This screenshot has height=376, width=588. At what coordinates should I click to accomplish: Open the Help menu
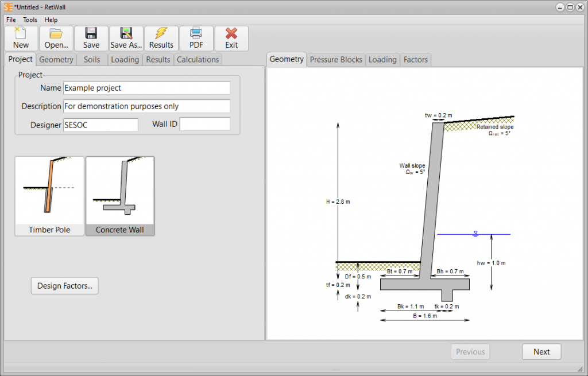coord(51,20)
